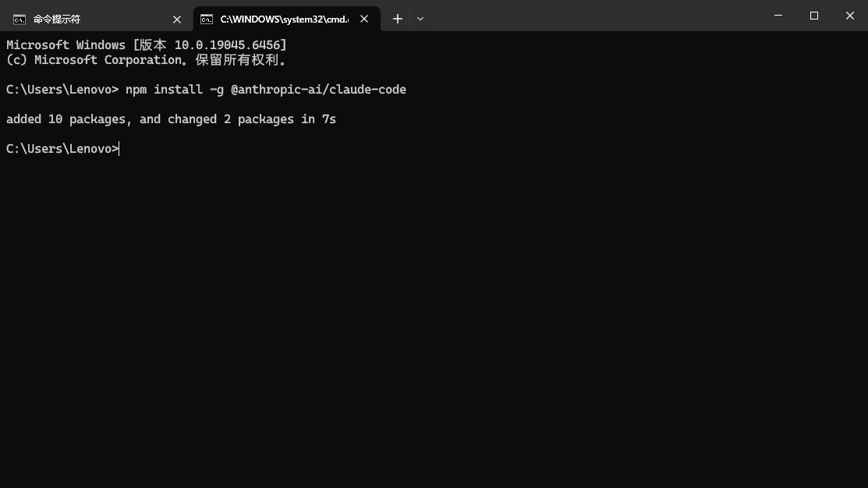The image size is (868, 488).
Task: Click the cmd icon on the 命令提示符 tab
Action: click(19, 19)
